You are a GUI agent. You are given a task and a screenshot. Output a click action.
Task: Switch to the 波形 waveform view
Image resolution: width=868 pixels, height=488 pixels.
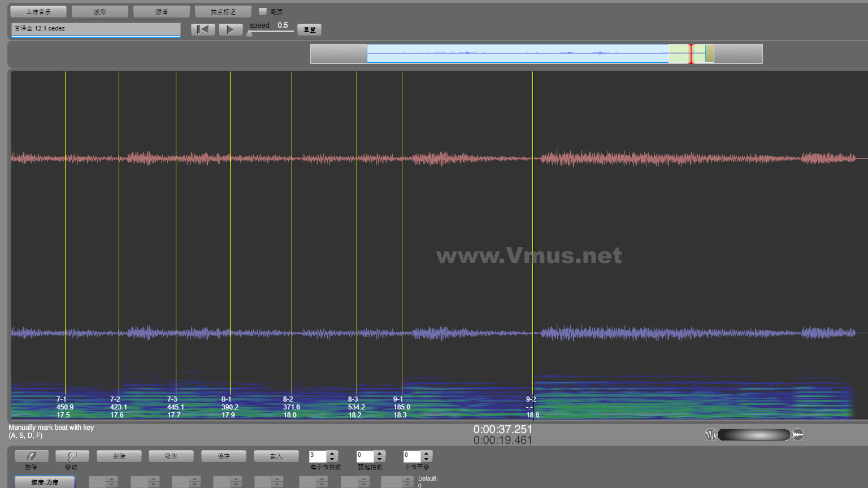point(99,11)
